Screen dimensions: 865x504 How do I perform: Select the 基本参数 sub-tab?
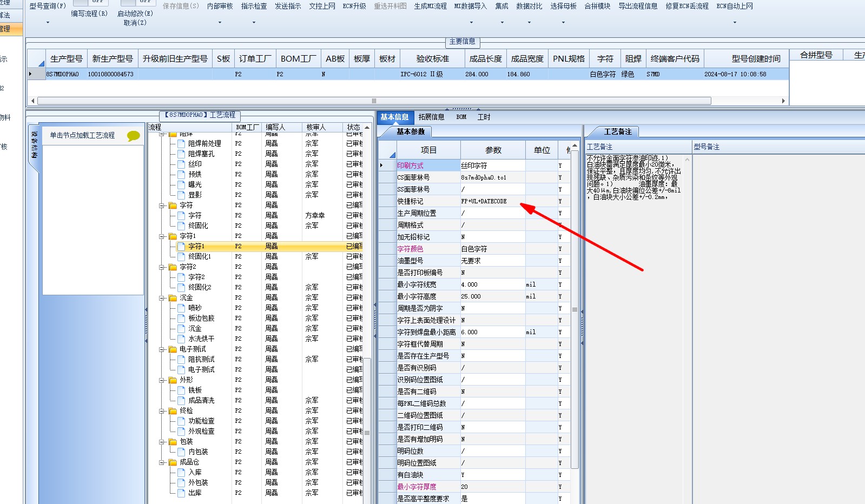[411, 131]
